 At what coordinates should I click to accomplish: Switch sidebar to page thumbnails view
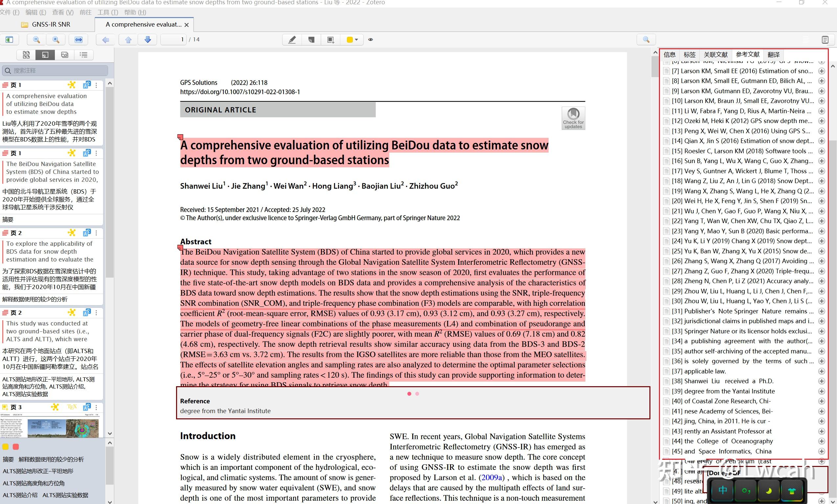tap(26, 55)
